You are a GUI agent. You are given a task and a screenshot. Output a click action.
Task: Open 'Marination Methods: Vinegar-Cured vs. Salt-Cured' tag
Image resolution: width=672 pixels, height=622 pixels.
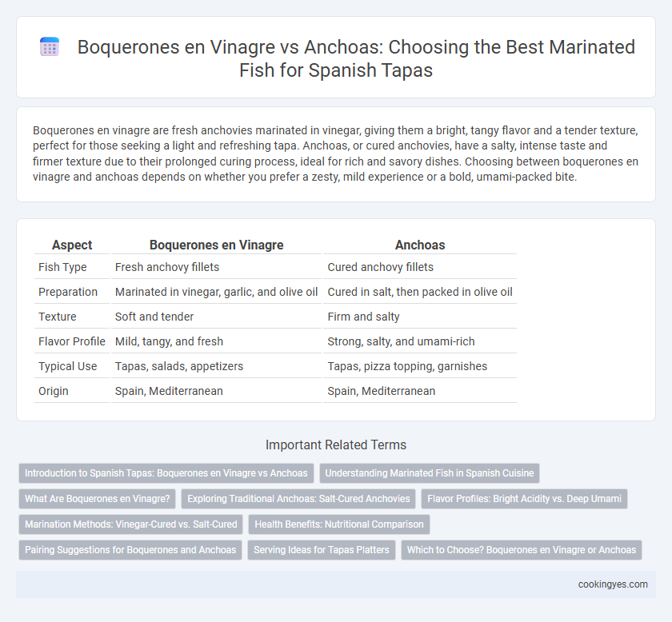tap(130, 524)
